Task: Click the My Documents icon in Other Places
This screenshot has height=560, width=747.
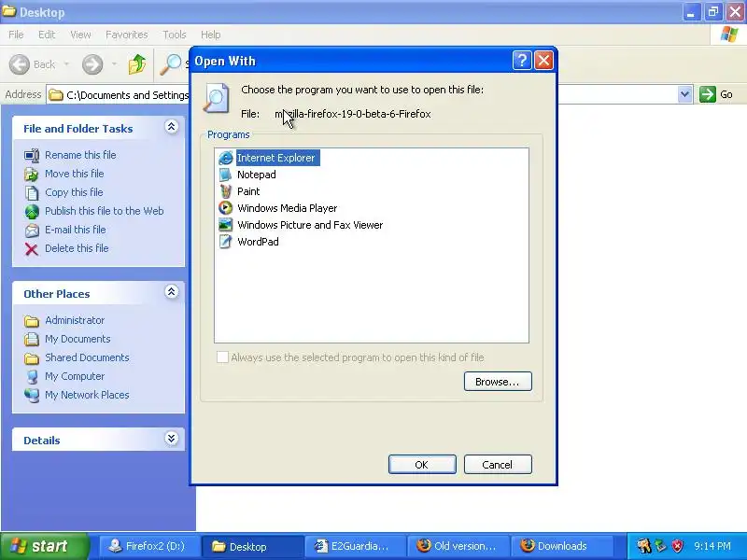Action: click(x=32, y=339)
